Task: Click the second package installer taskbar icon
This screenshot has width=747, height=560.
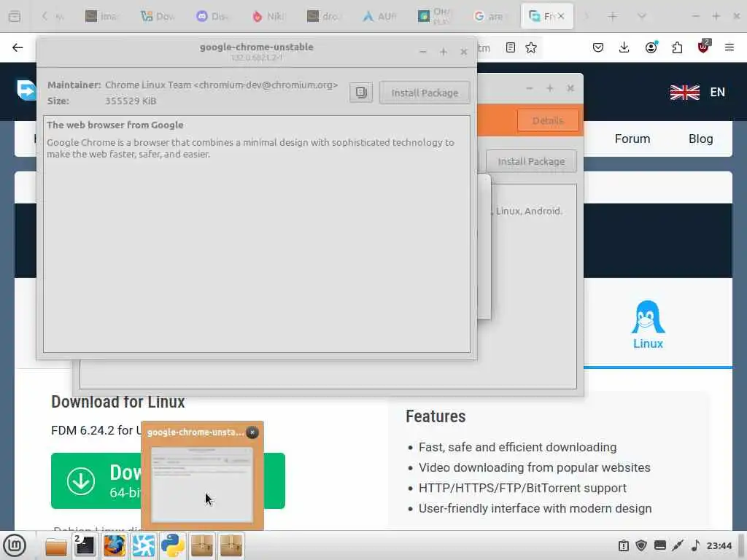Action: coord(231,545)
